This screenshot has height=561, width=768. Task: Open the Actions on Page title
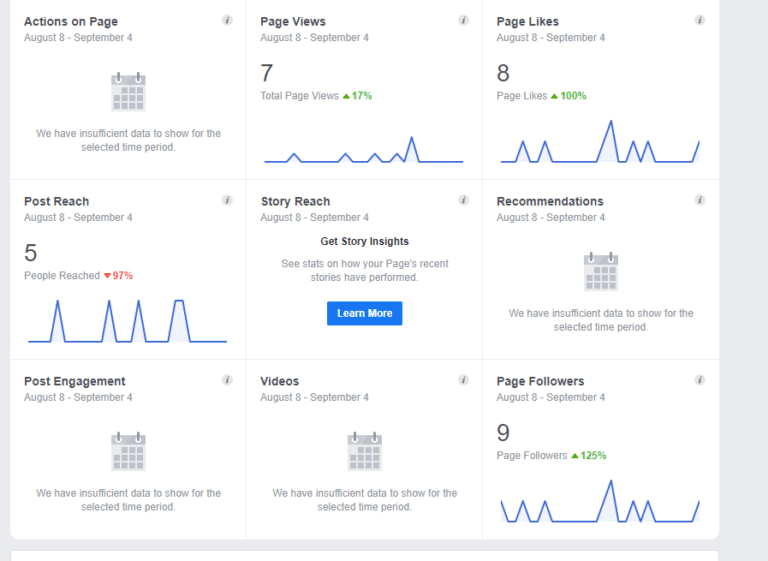click(71, 22)
